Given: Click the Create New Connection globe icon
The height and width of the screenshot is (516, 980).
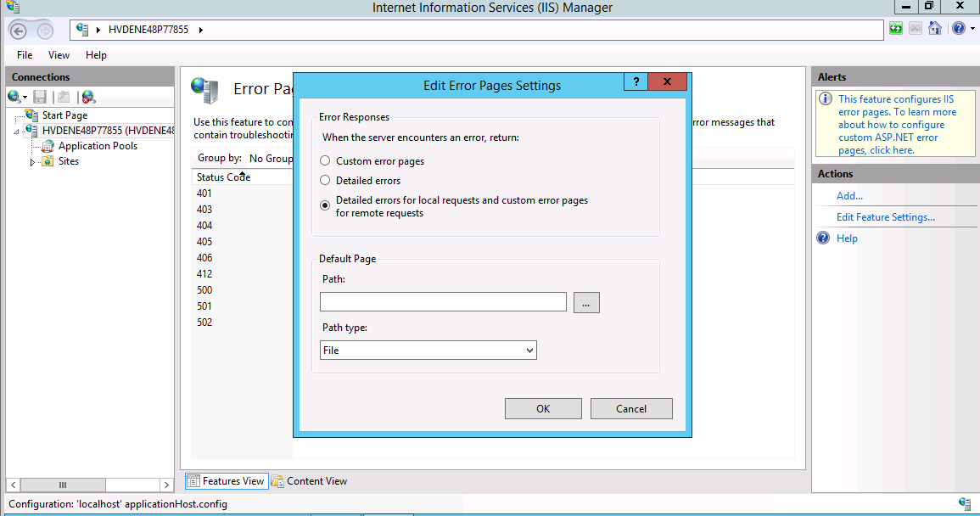Looking at the screenshot, I should [14, 96].
